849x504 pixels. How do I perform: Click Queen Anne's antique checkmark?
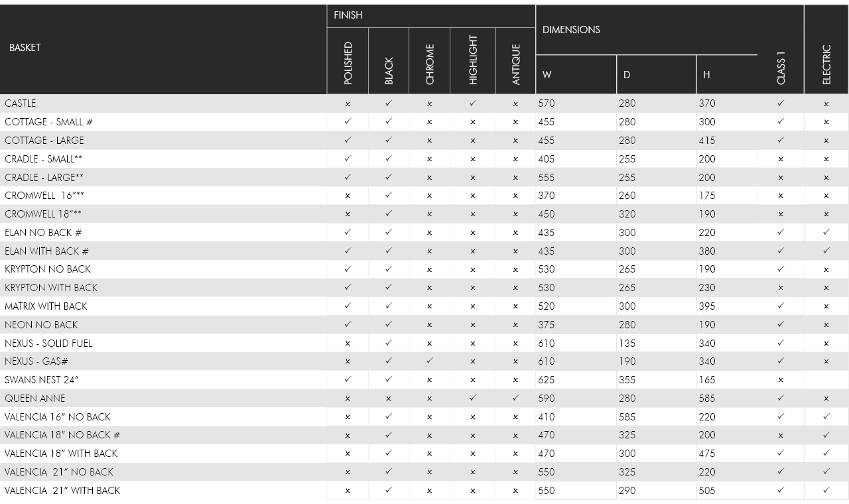tap(515, 399)
